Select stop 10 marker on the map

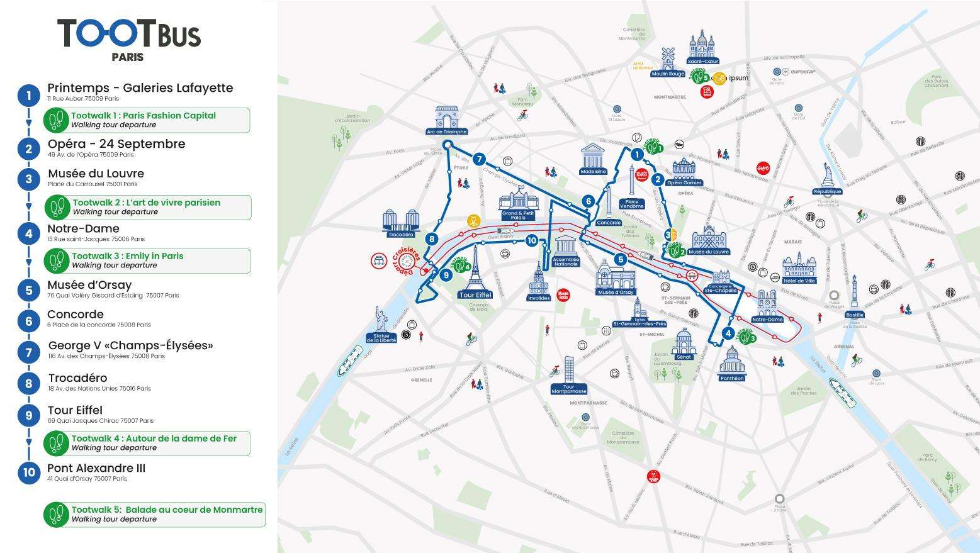pos(531,240)
